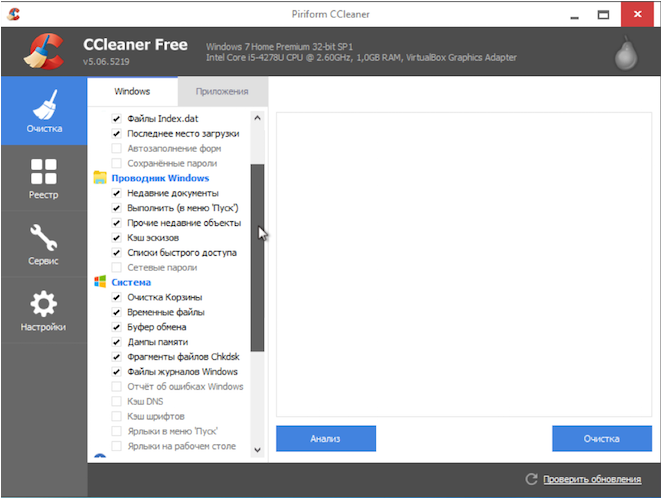The width and height of the screenshot is (662, 499).
Task: Click the Очистка run cleaner button
Action: click(602, 439)
